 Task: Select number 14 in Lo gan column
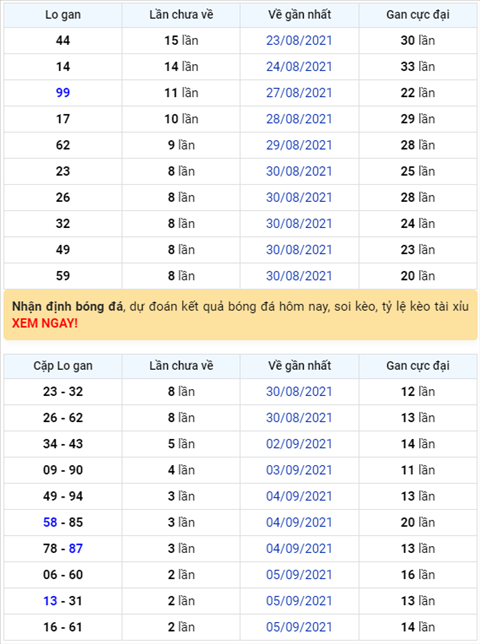click(x=63, y=67)
